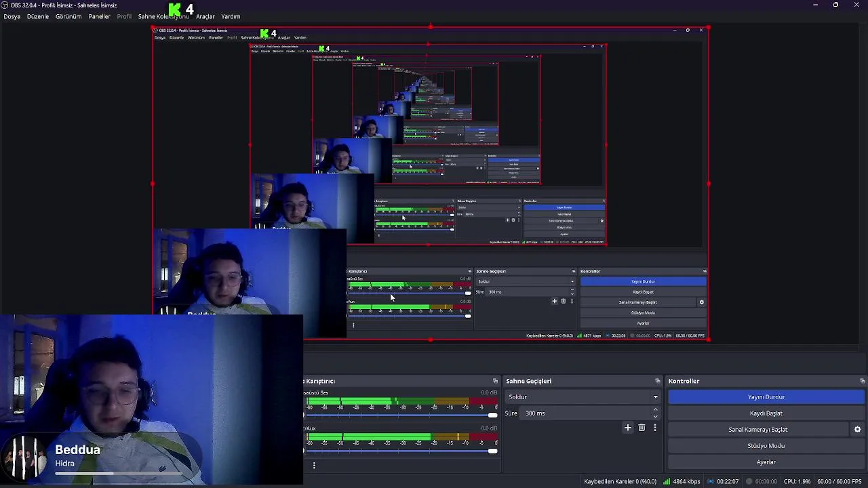Image resolution: width=868 pixels, height=488 pixels.
Task: Click Kaydı Başlat to start recording
Action: pos(766,413)
